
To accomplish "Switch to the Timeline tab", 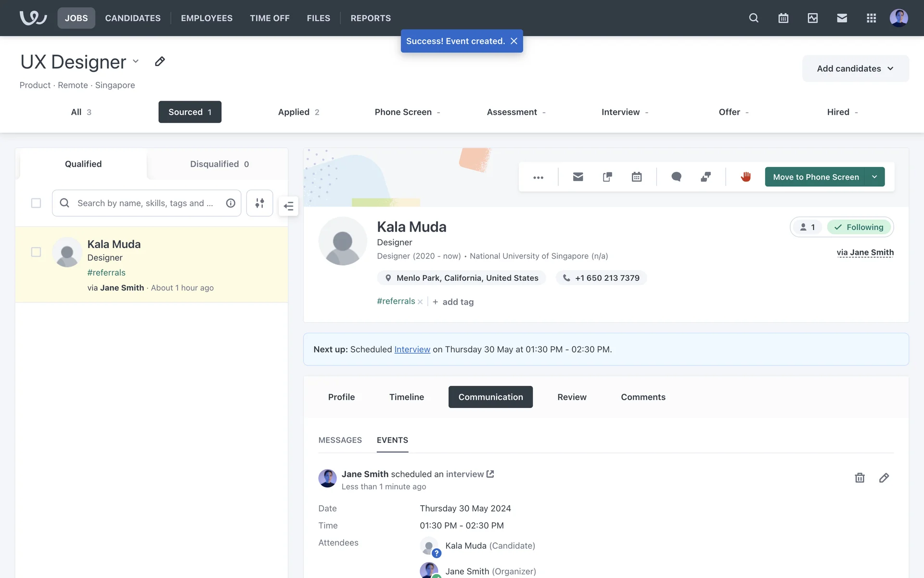I will (x=406, y=397).
